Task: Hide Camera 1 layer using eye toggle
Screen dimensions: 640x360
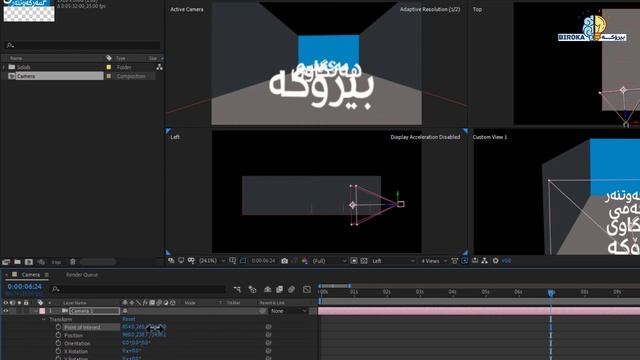Action: tap(5, 311)
